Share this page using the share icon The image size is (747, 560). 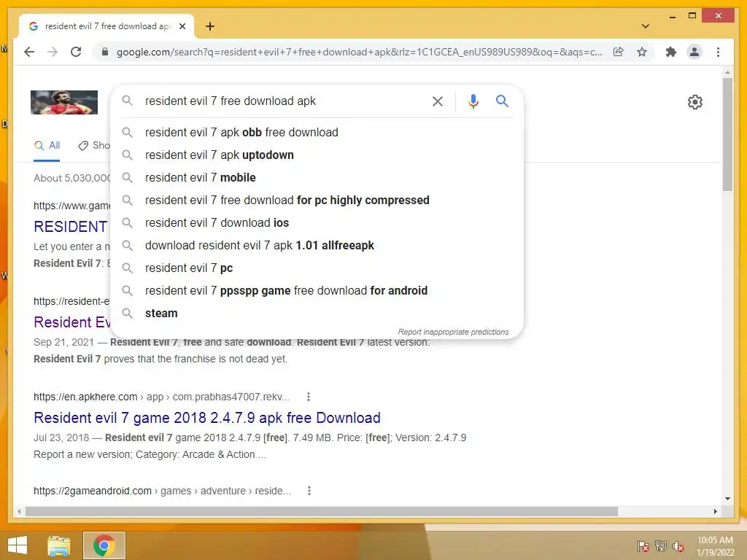[x=619, y=52]
